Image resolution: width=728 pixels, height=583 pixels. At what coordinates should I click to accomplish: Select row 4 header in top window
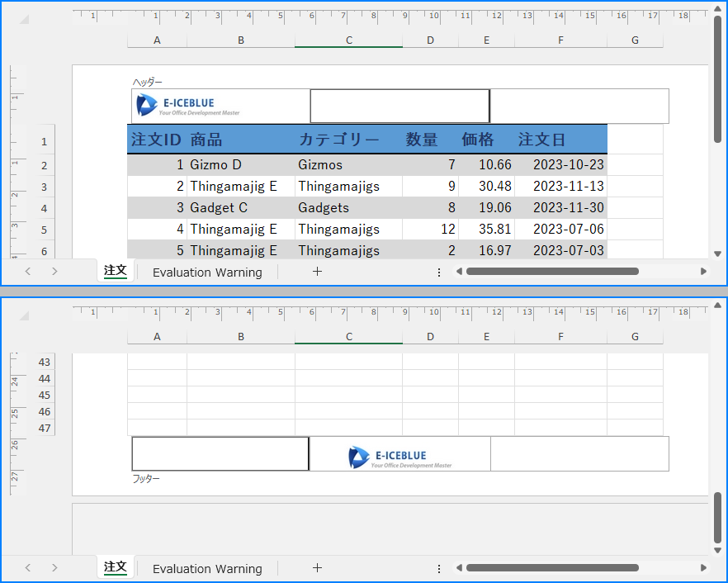[44, 208]
